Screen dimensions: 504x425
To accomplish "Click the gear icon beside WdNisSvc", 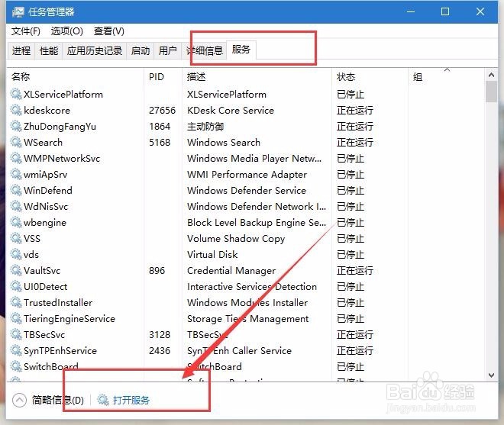I will click(x=16, y=206).
